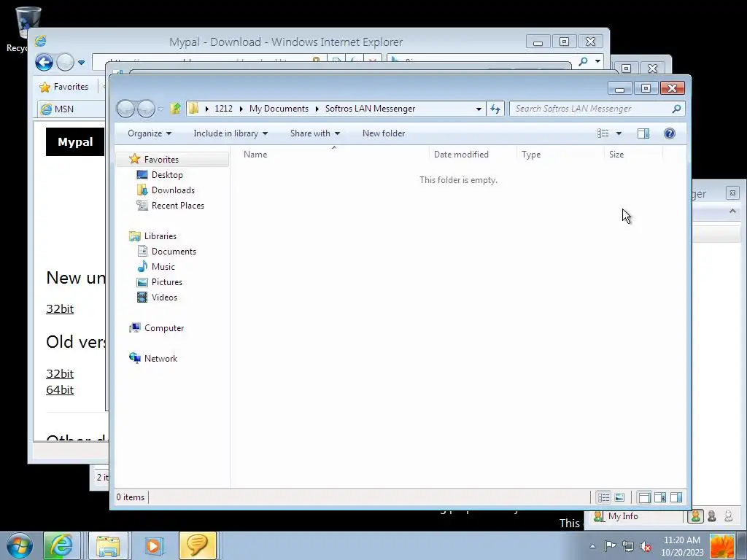Open the Windows Start orb

pyautogui.click(x=20, y=545)
